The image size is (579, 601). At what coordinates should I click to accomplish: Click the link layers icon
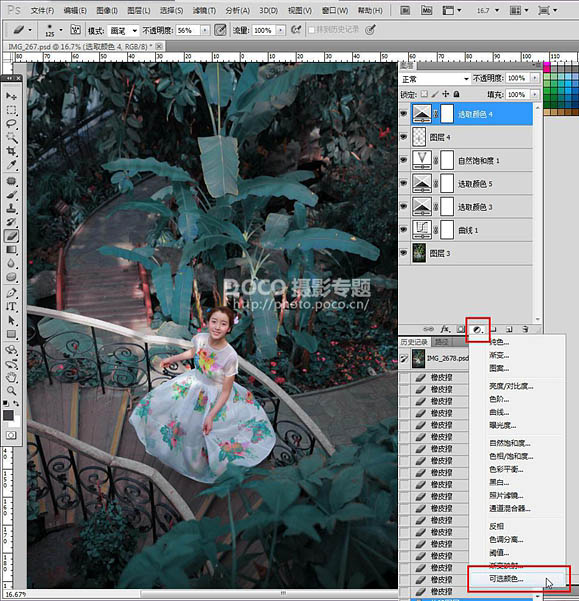point(428,329)
